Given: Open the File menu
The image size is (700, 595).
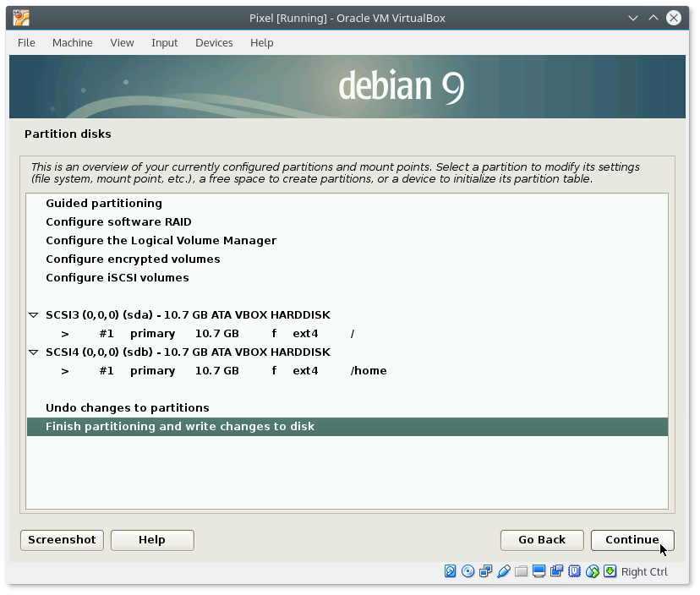Looking at the screenshot, I should tap(26, 43).
